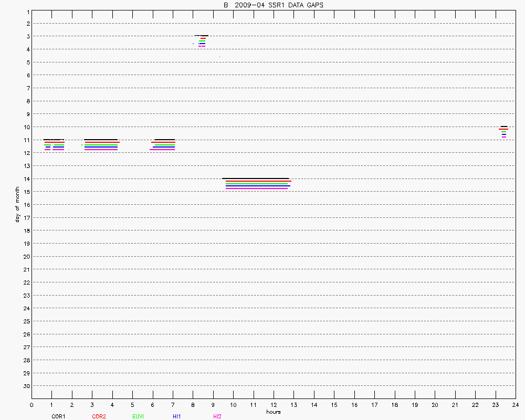Click the green EUVI legend label

click(x=139, y=416)
